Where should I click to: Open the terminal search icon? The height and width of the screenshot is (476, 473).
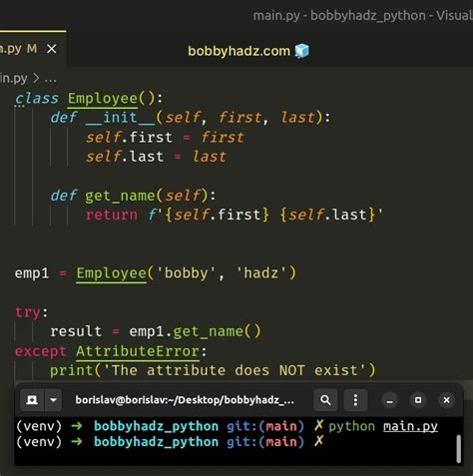pyautogui.click(x=325, y=399)
